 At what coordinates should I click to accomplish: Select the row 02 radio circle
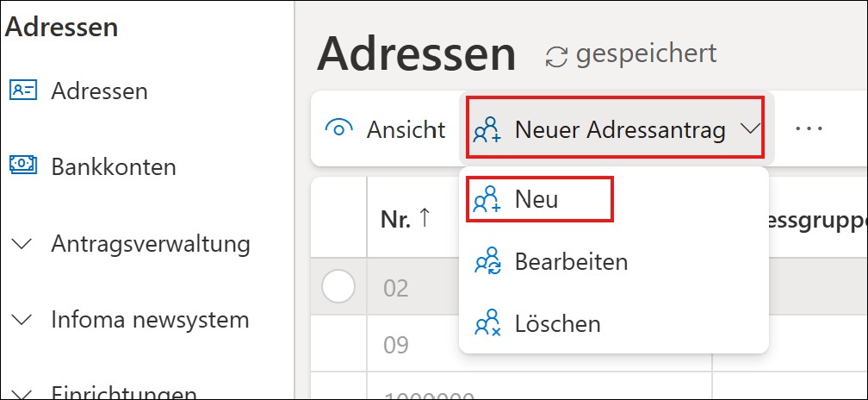point(338,286)
